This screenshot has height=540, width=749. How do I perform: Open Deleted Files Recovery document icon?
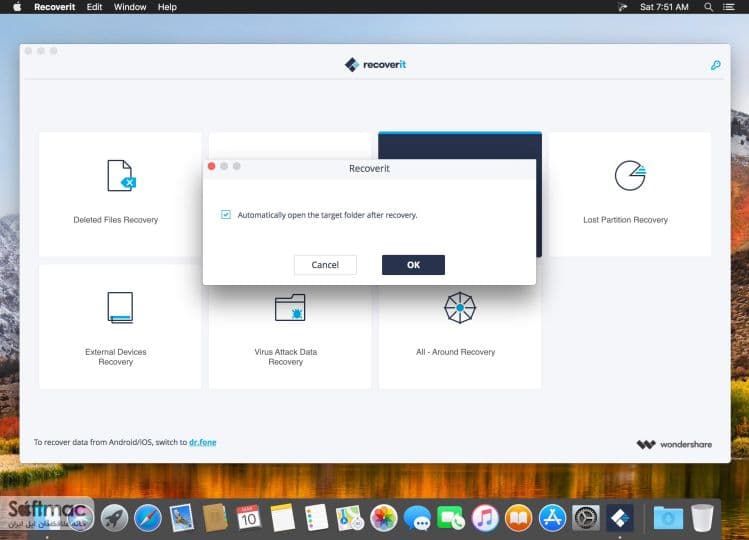tap(121, 176)
